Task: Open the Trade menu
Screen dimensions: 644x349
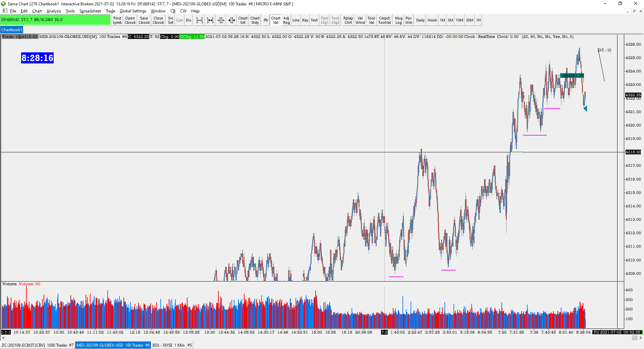Action: (x=110, y=11)
